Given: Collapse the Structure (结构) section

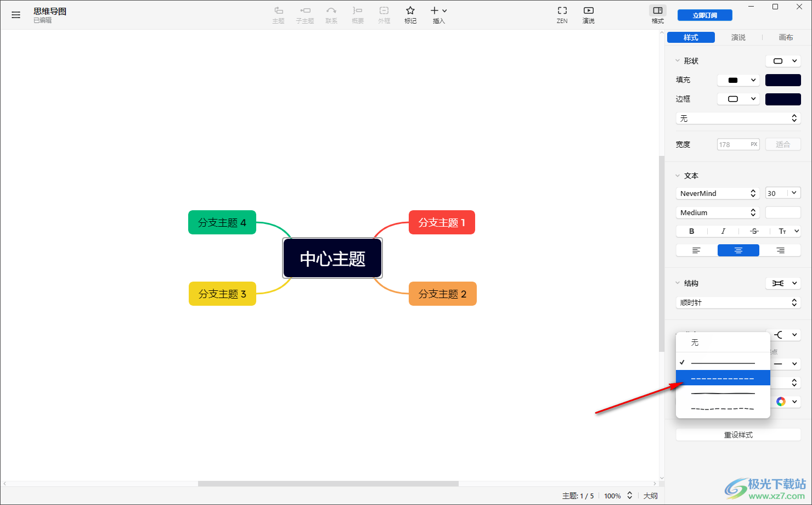Looking at the screenshot, I should coord(678,283).
